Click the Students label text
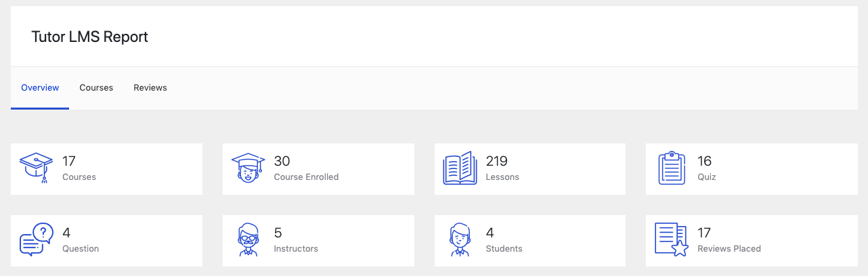Viewport: 868px width, 276px height. pos(504,249)
